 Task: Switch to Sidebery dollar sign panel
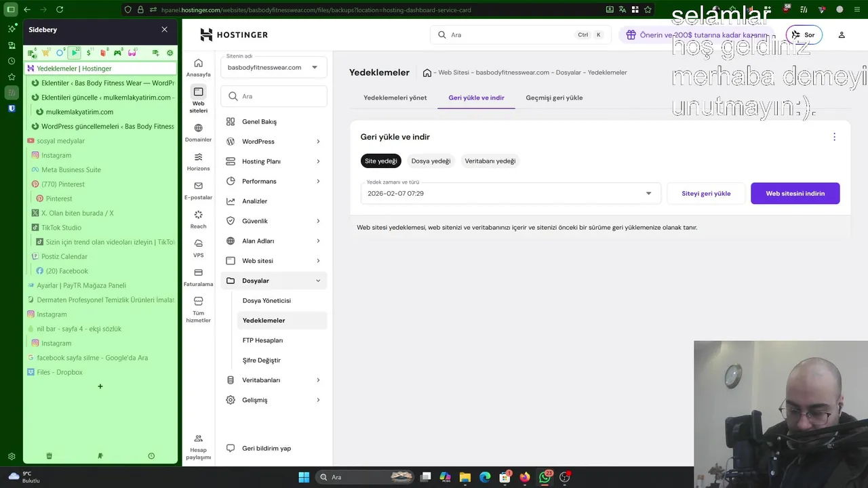[89, 53]
